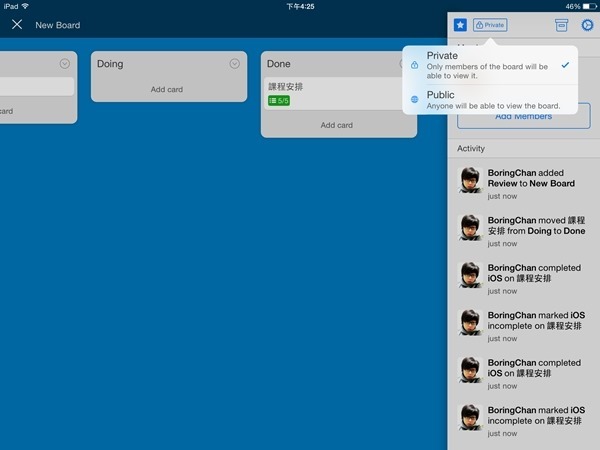Open the board settings gear icon

pyautogui.click(x=587, y=25)
